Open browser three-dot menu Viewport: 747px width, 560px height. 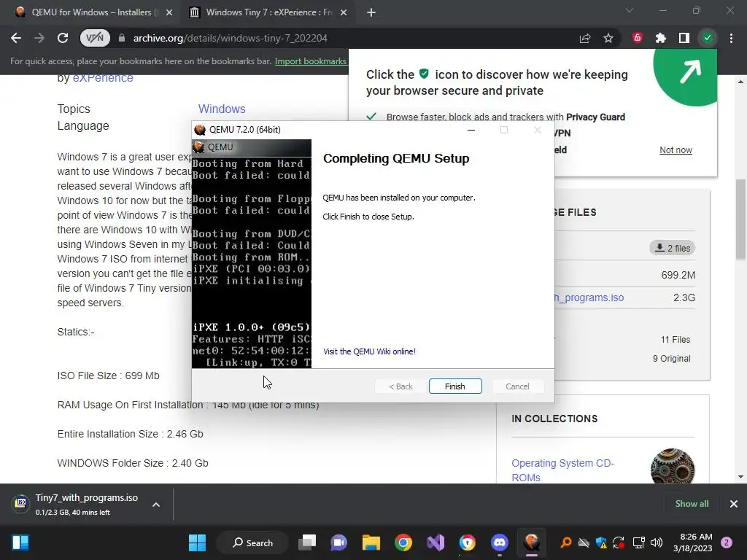click(x=731, y=38)
